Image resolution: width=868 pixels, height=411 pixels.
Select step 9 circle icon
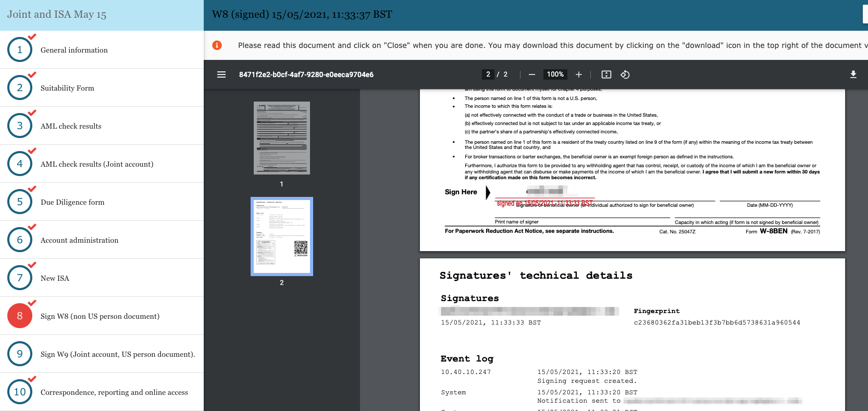coord(20,354)
